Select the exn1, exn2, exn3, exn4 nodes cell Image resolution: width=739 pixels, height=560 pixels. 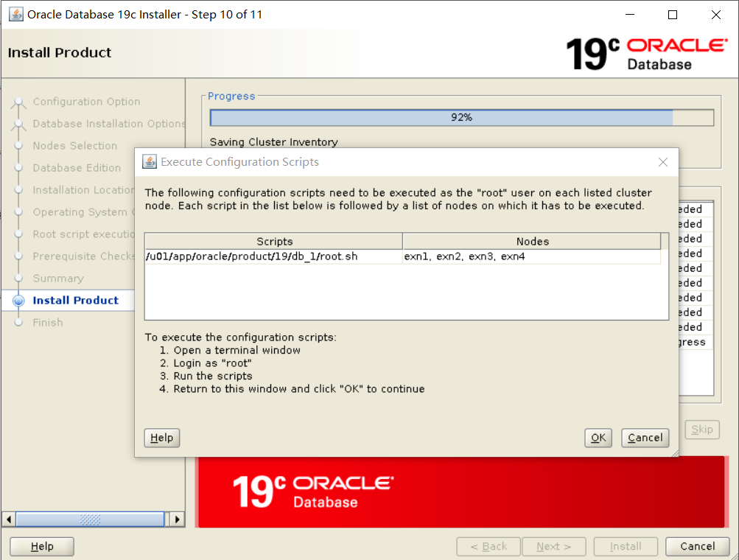pyautogui.click(x=532, y=256)
